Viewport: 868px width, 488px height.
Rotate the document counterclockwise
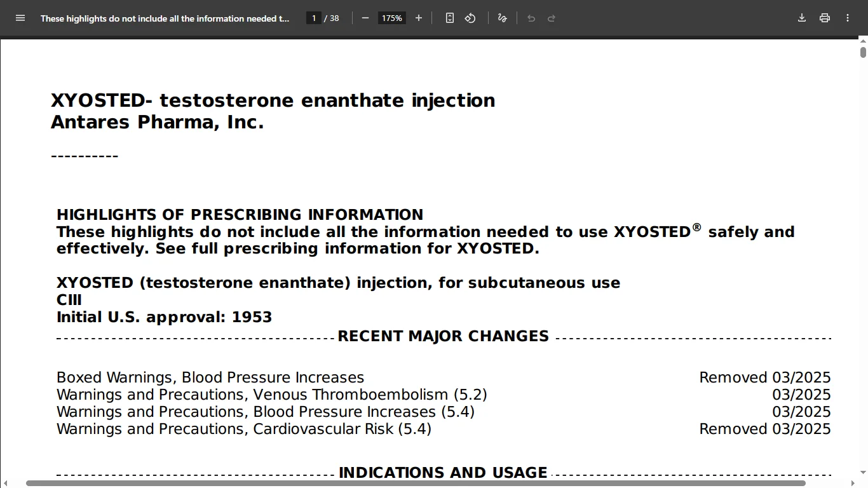470,18
